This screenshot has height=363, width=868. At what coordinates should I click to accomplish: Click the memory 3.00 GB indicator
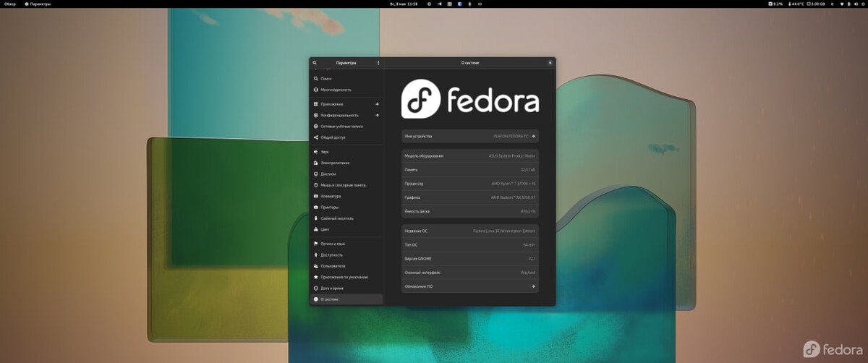click(x=816, y=4)
